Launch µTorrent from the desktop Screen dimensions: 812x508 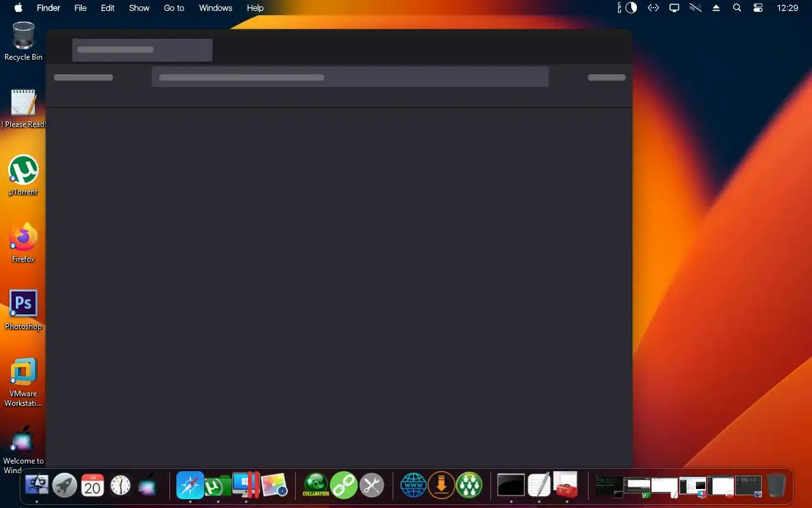(23, 176)
